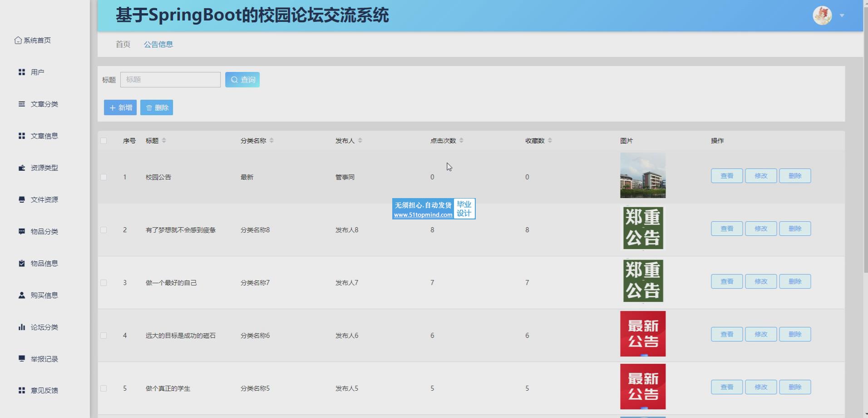
Task: Select the checkbox for row 3
Action: [x=104, y=283]
